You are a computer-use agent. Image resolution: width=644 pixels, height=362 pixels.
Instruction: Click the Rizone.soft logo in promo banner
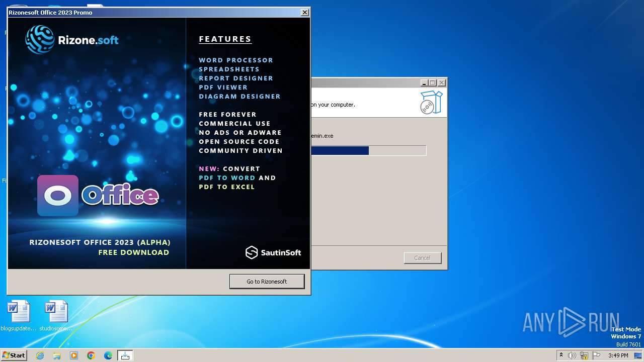72,40
